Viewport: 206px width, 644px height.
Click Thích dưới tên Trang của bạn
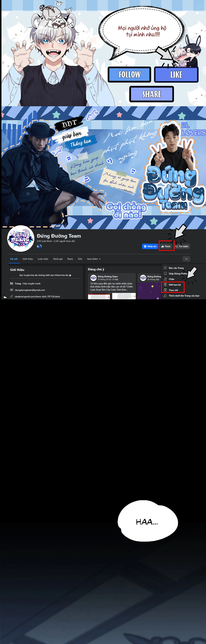point(184,296)
